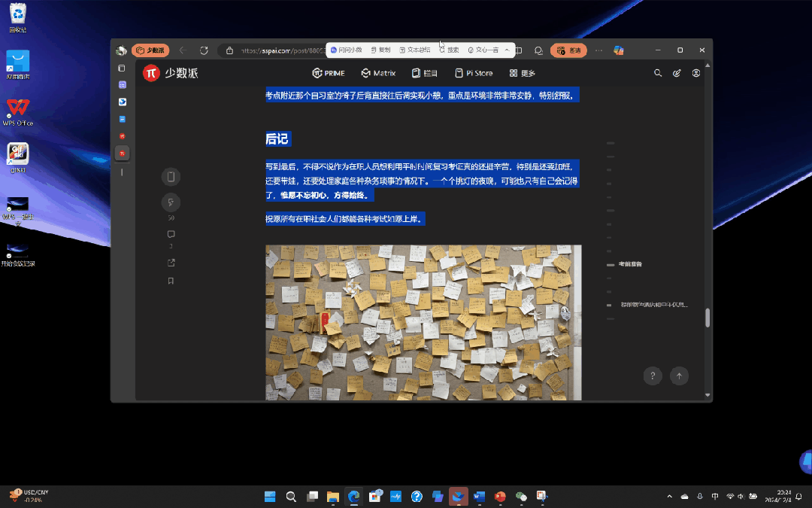
Task: Open the user account icon in site header
Action: click(x=696, y=73)
